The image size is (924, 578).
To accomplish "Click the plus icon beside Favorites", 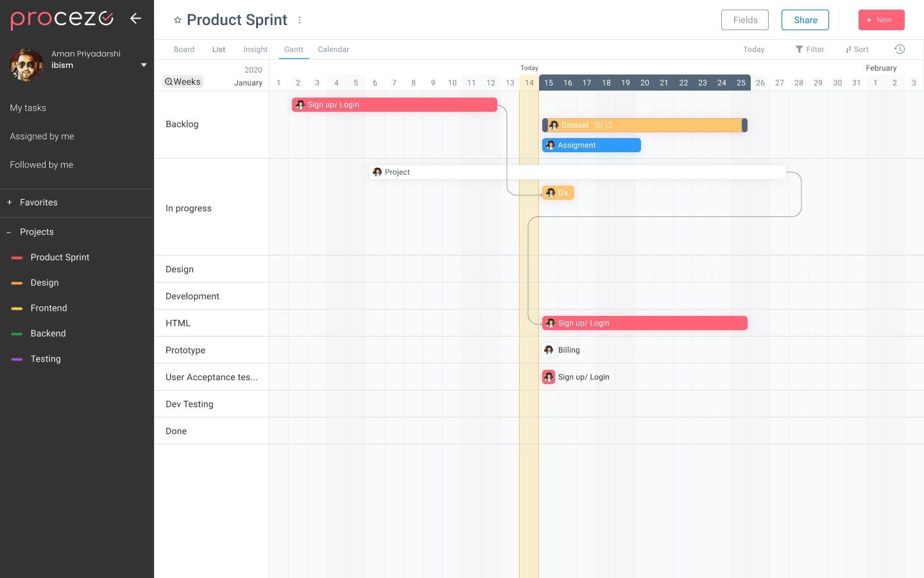I will click(x=10, y=202).
